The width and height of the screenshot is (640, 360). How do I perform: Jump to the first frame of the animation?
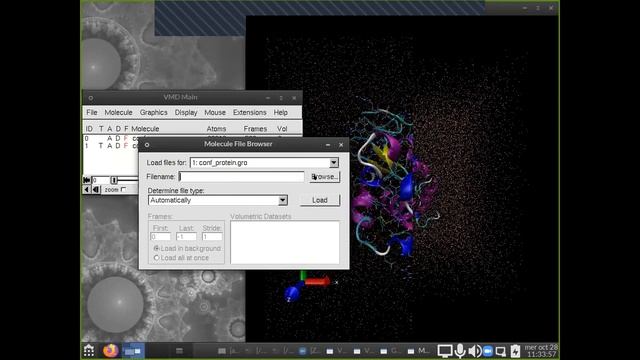pos(87,180)
